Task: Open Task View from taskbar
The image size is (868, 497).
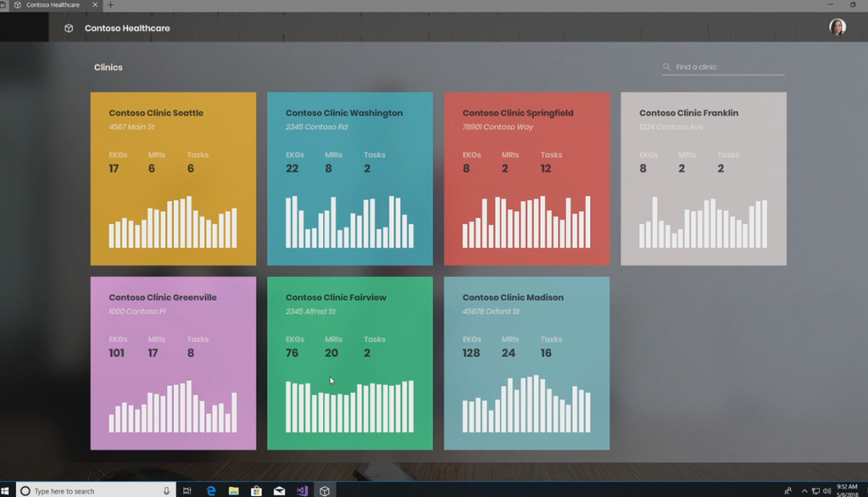Action: pyautogui.click(x=187, y=491)
